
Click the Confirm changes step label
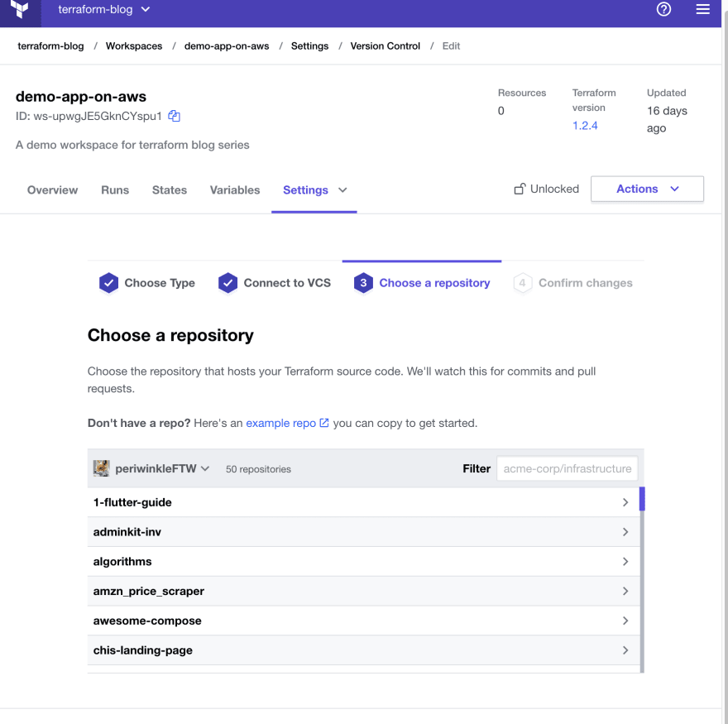point(586,283)
